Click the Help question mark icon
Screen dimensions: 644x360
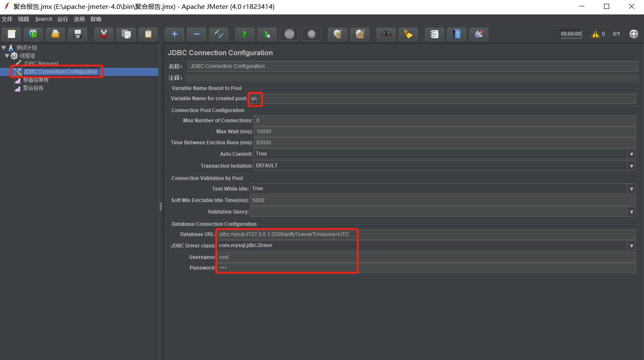click(x=457, y=34)
